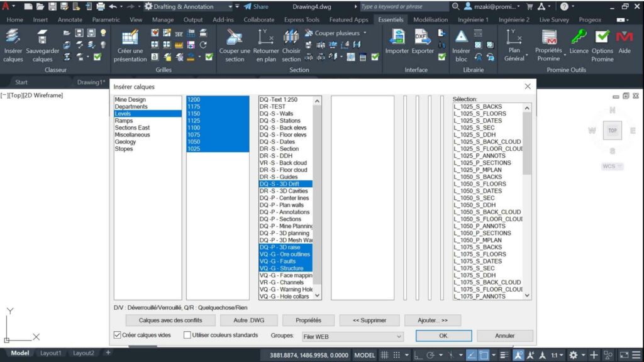Viewport: 644px width, 362px height.
Task: Open the annotation scale 1:1 dropdown
Action: 557,355
